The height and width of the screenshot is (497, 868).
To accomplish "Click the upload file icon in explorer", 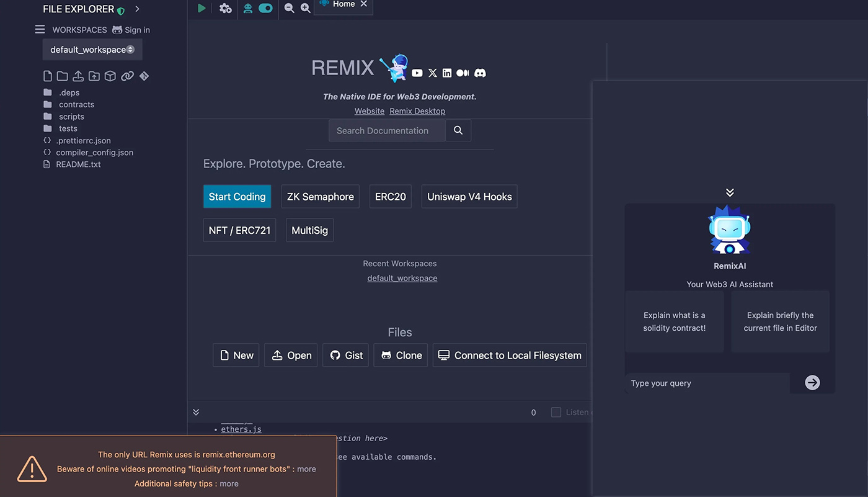I will 78,76.
